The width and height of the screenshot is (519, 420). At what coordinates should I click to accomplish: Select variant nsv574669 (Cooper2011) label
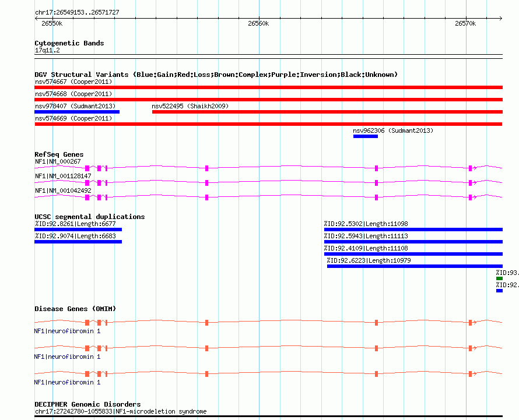[73, 118]
